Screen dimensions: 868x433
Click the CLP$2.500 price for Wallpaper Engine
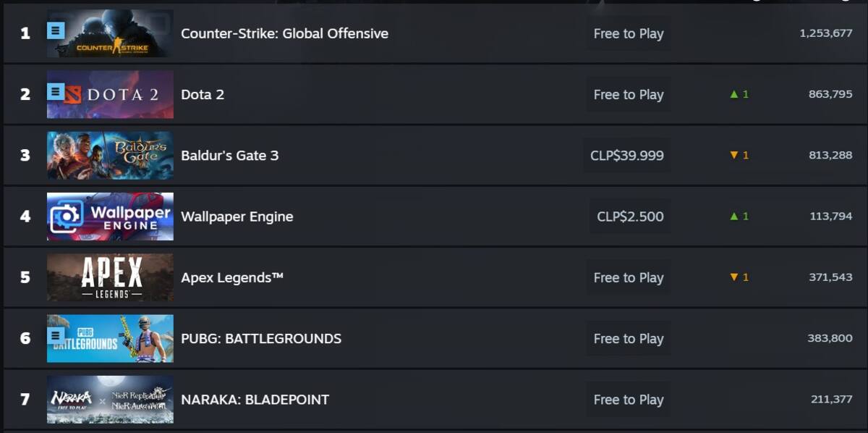(x=630, y=216)
